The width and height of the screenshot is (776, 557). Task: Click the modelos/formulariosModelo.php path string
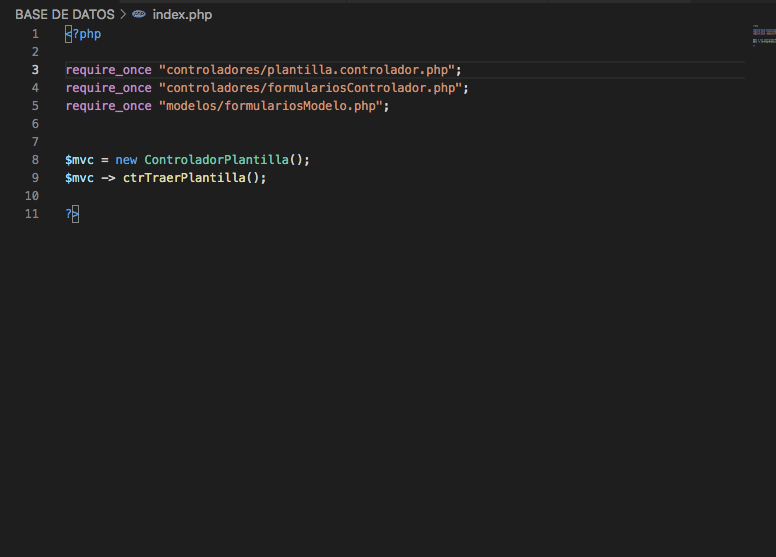coord(270,106)
